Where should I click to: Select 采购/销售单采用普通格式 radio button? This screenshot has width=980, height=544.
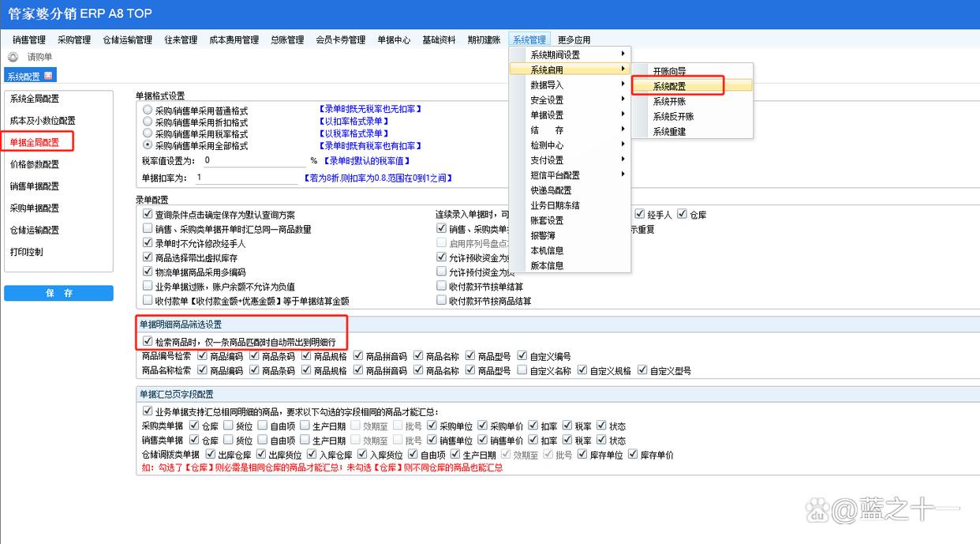(x=148, y=110)
